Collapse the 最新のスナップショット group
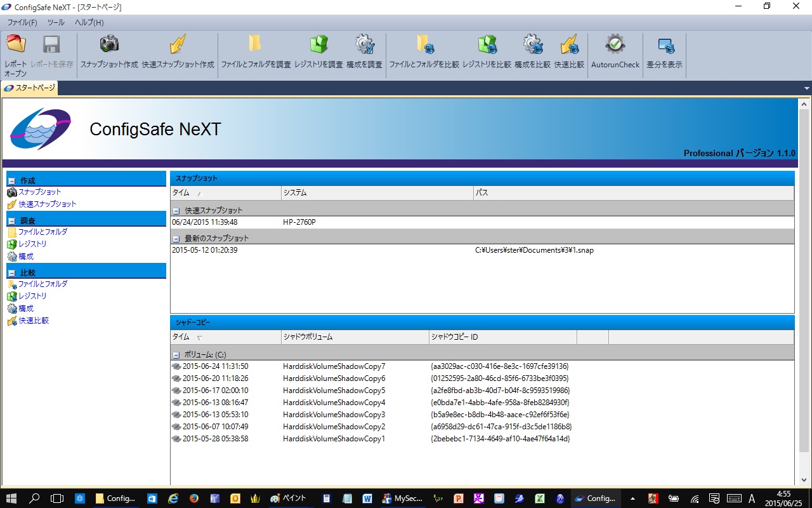Viewport: 812px width, 508px height. [x=176, y=239]
